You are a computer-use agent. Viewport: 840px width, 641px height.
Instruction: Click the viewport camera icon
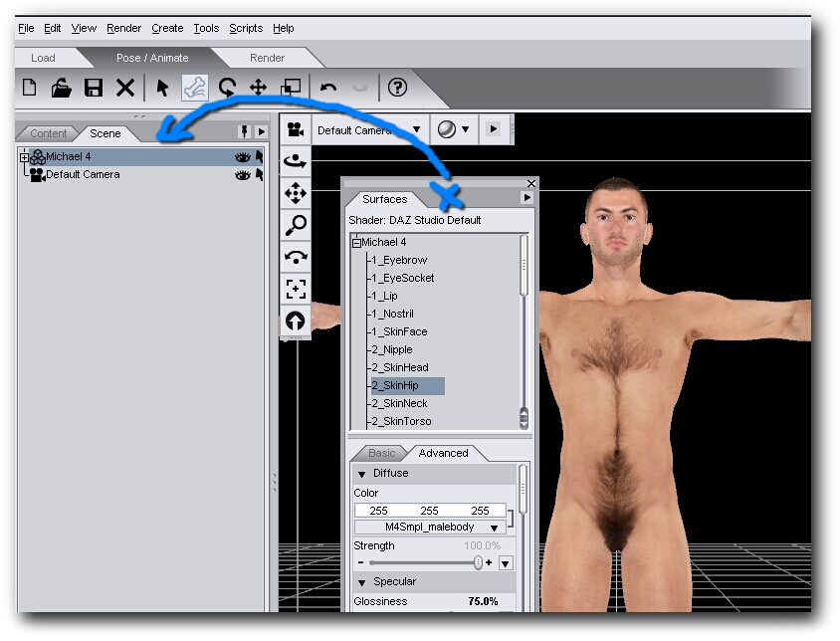tap(296, 129)
